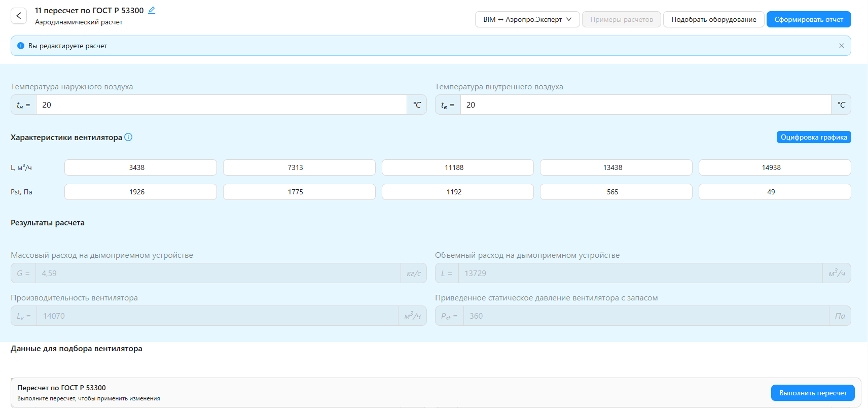Click the pressure field showing 565
This screenshot has width=868, height=408.
[616, 192]
